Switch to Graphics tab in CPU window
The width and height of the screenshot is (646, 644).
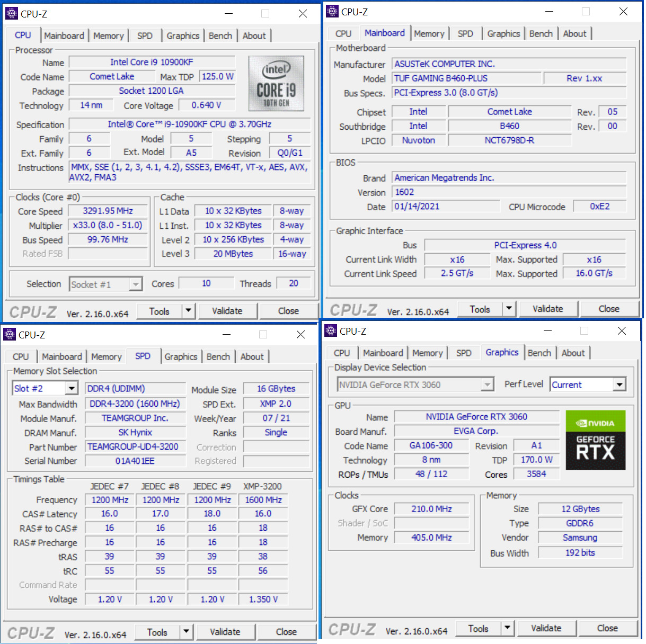tap(183, 35)
